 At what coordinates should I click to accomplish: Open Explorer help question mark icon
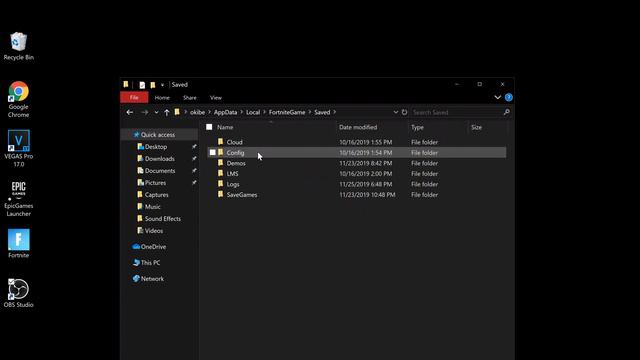coord(509,98)
